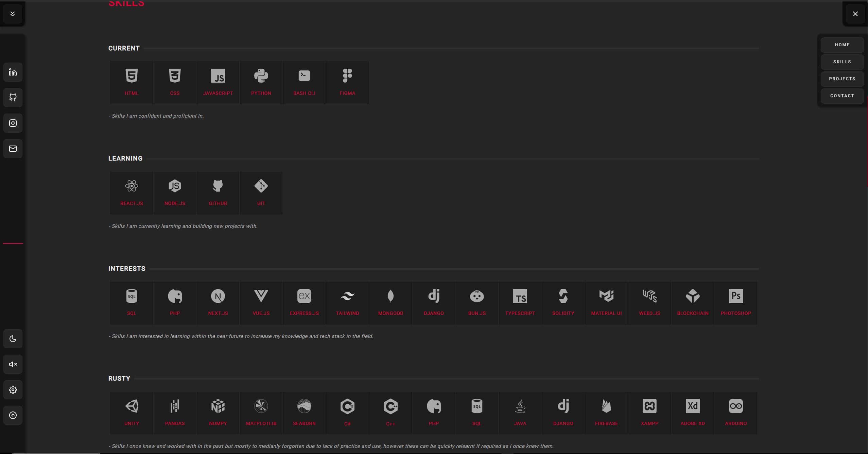Click the XAMPP skill card
The height and width of the screenshot is (454, 868).
pos(649,413)
